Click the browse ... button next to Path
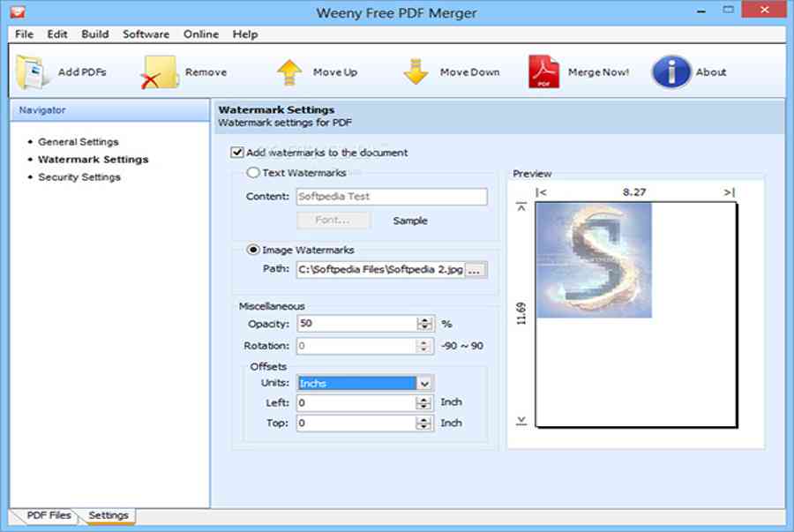The height and width of the screenshot is (532, 794). pos(476,270)
